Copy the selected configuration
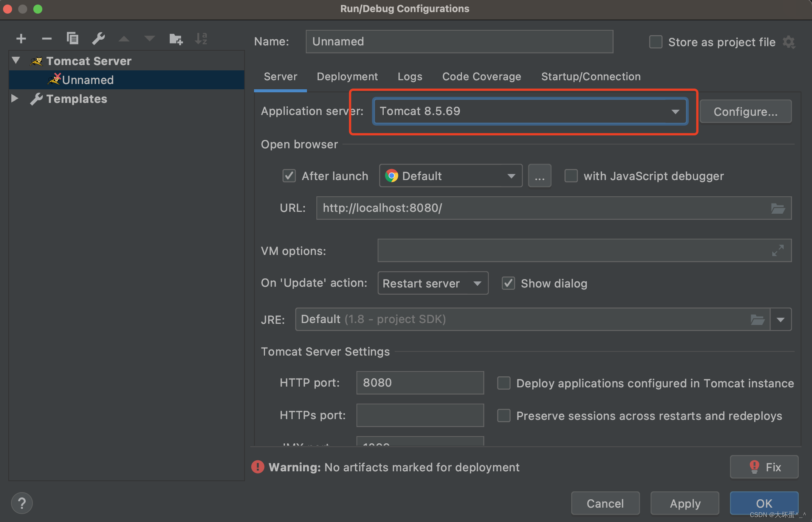 click(72, 39)
